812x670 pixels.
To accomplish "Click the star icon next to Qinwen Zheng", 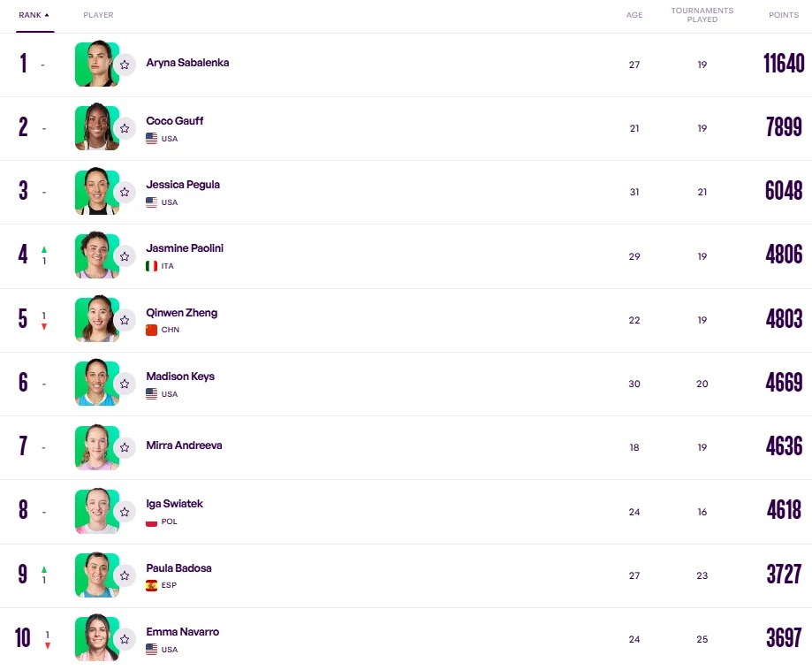I will (125, 320).
